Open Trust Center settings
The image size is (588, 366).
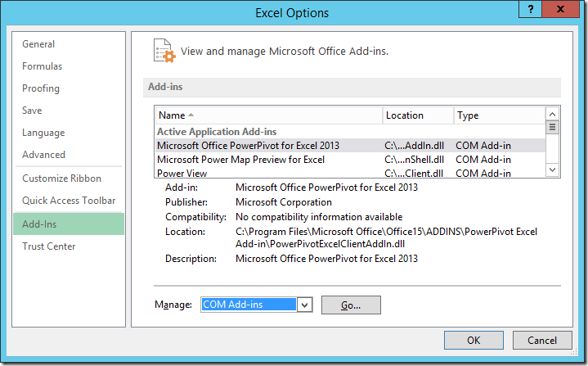[48, 246]
